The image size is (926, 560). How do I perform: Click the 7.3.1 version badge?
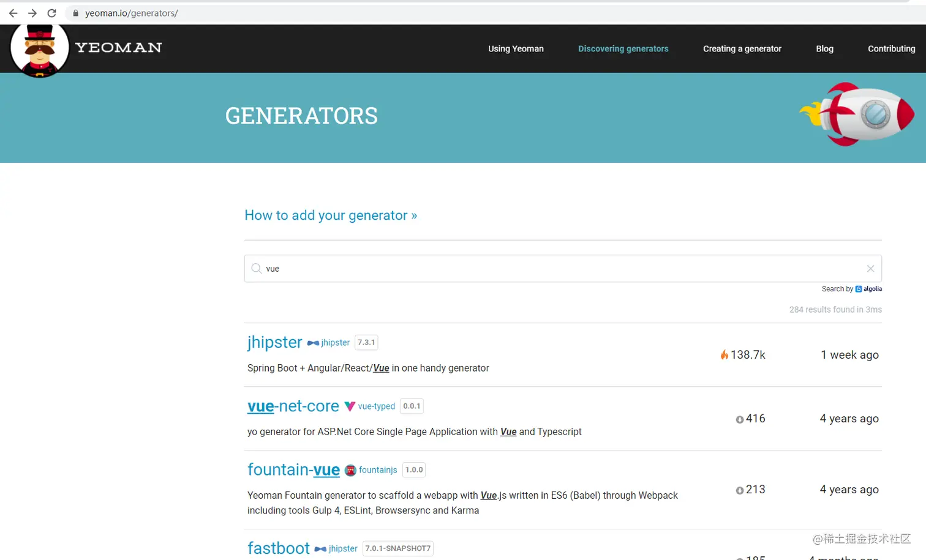(x=366, y=343)
